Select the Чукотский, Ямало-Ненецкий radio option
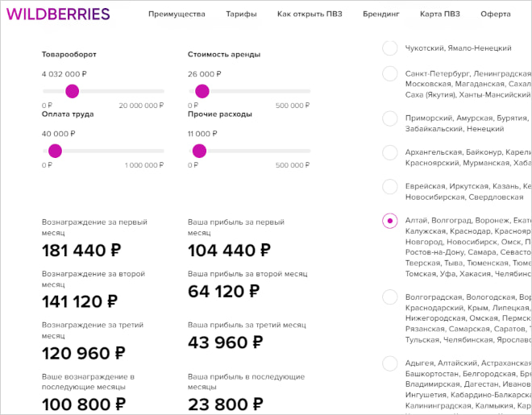The image size is (532, 415). click(x=390, y=48)
